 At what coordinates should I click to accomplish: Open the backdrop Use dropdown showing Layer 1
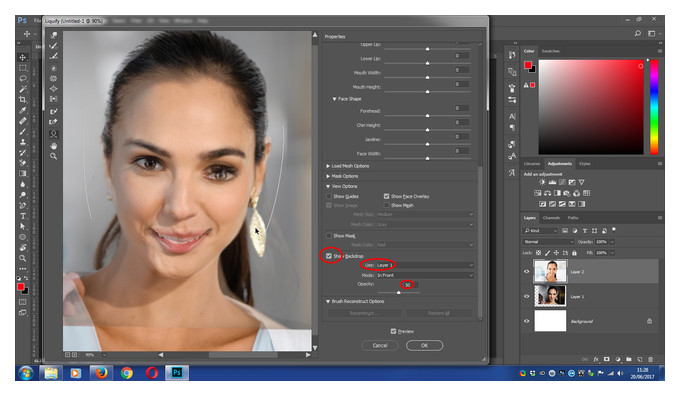(x=425, y=265)
